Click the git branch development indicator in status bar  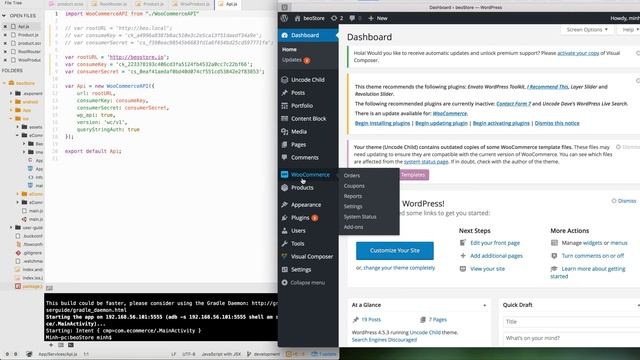[264, 354]
